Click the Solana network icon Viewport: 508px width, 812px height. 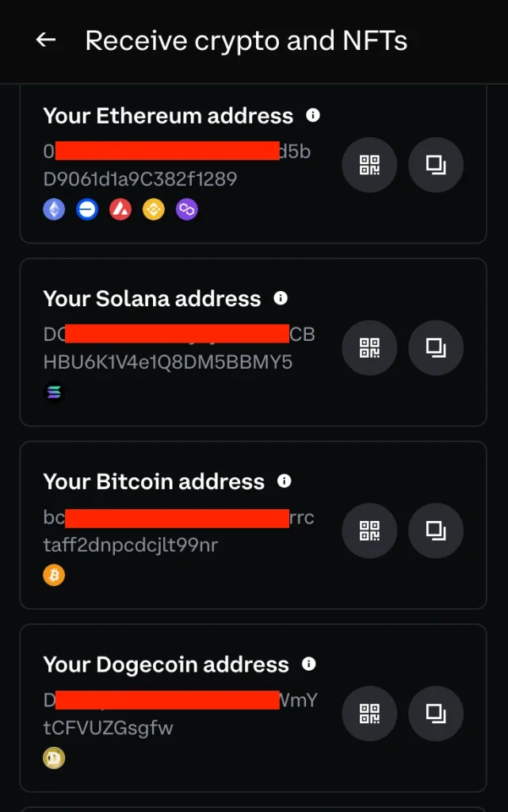coord(54,392)
